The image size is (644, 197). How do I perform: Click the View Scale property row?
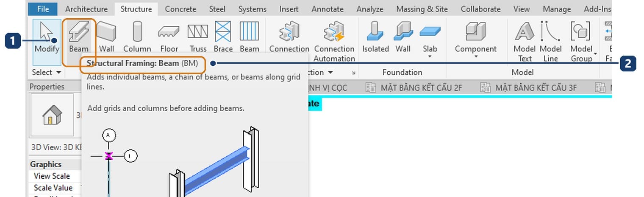pyautogui.click(x=55, y=176)
